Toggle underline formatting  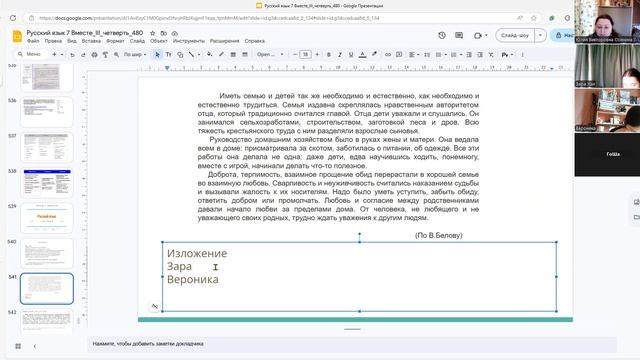(x=351, y=55)
